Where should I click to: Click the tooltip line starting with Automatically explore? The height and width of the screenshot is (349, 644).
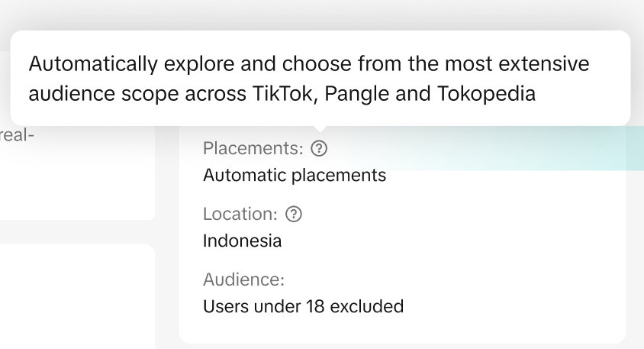click(309, 64)
